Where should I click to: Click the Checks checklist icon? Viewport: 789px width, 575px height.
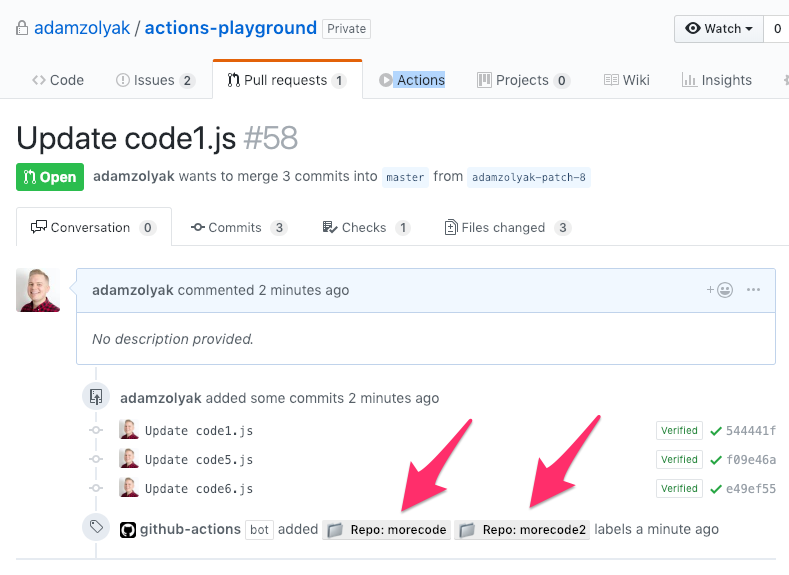click(330, 227)
